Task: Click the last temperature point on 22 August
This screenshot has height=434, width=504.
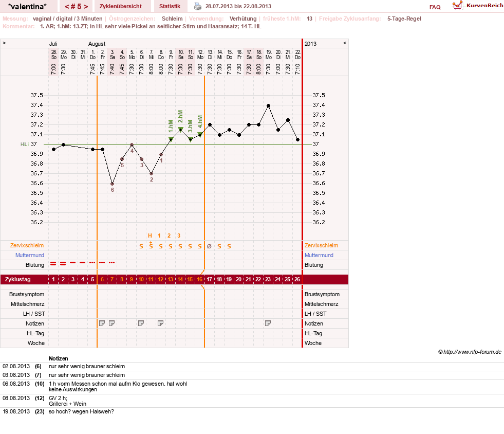Action: tap(297, 140)
